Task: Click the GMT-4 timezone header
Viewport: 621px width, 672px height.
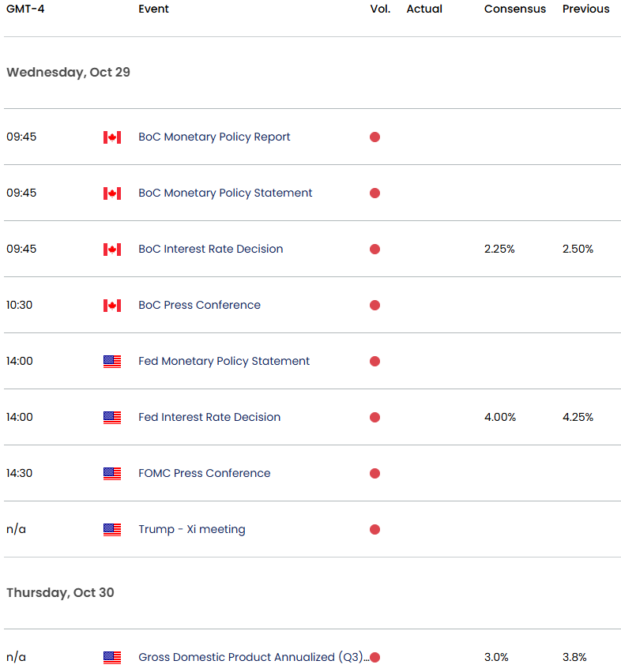Action: click(x=27, y=9)
